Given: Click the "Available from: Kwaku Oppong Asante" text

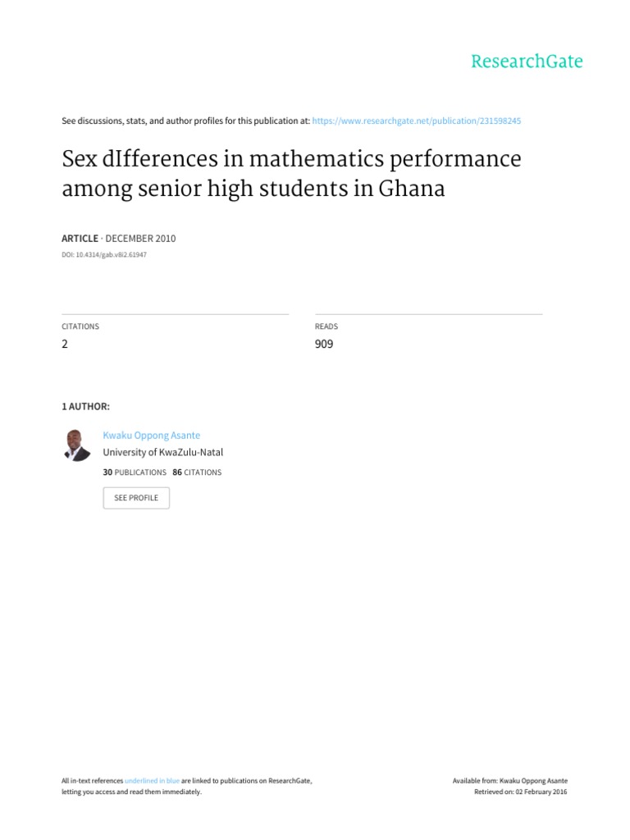Looking at the screenshot, I should (509, 781).
